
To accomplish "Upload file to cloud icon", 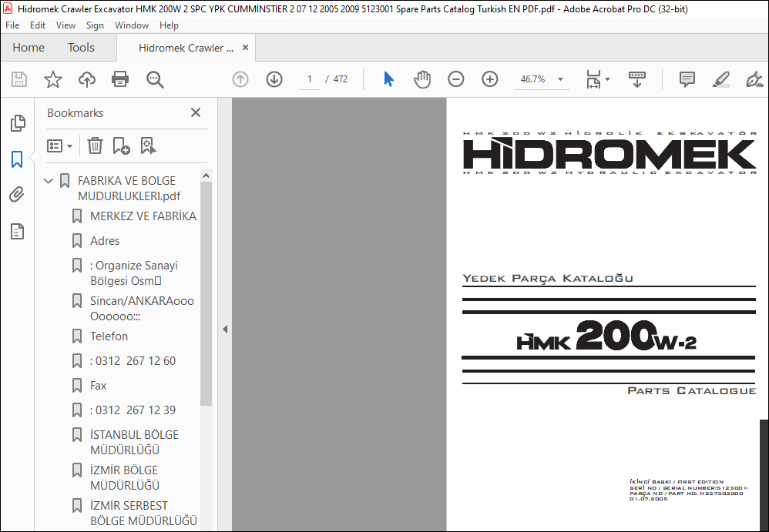I will click(x=87, y=79).
